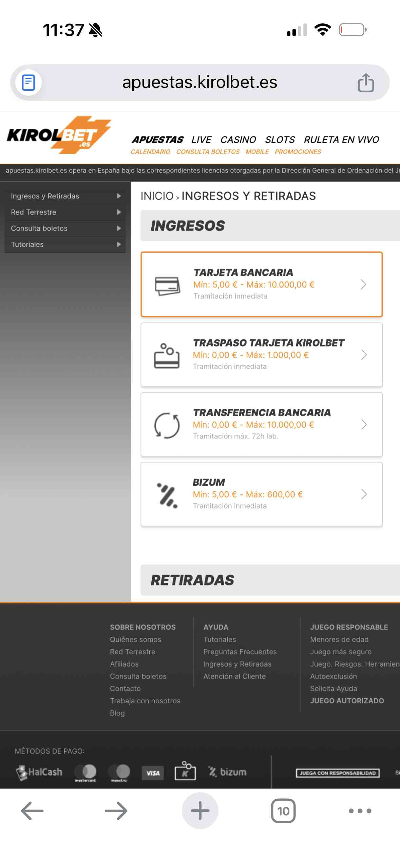Open a new tab with plus button
Screen dimensions: 400x868
click(x=200, y=811)
